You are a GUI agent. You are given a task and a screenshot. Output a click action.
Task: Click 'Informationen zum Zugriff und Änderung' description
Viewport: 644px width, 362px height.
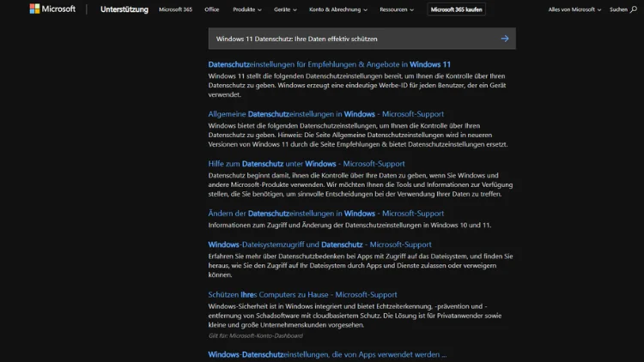click(x=349, y=225)
